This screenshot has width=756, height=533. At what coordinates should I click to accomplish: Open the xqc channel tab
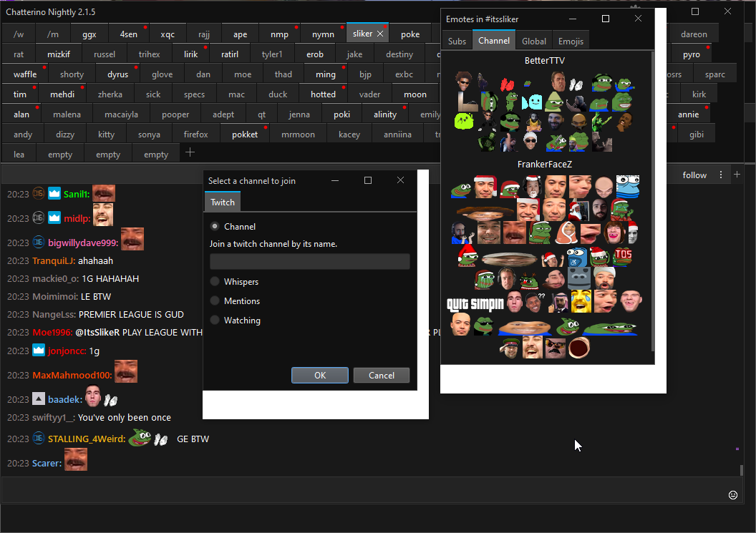coord(168,34)
